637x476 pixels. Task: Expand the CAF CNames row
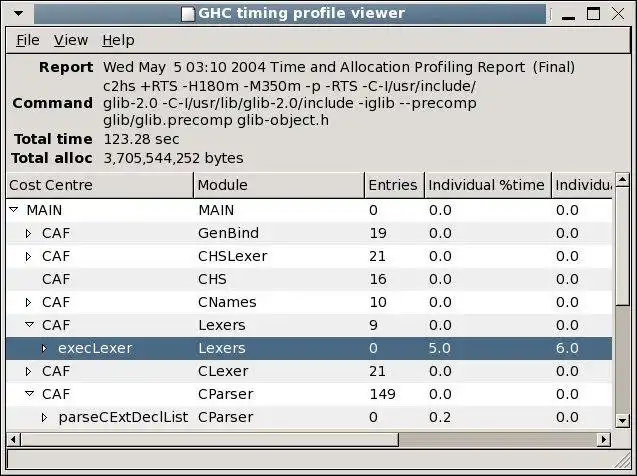point(28,302)
